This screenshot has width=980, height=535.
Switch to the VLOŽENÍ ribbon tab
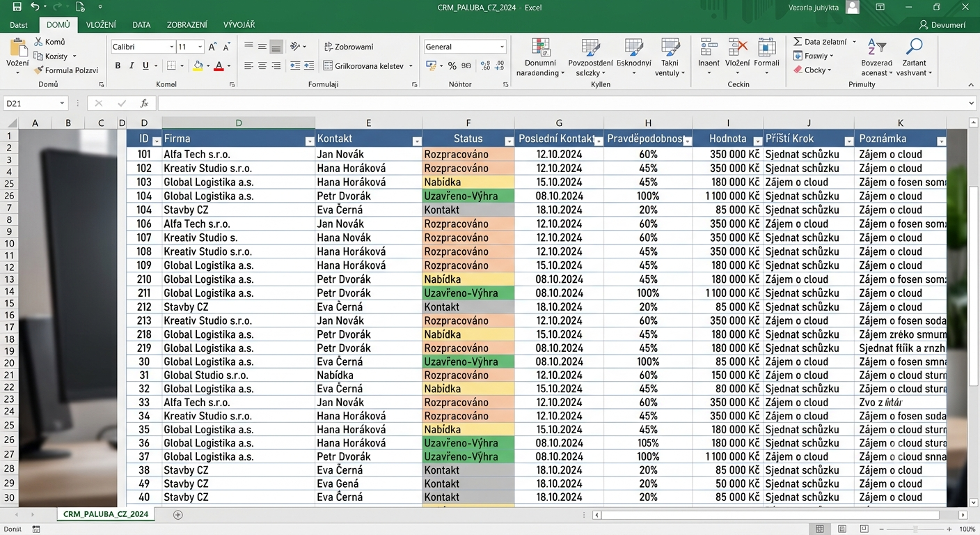pos(101,24)
